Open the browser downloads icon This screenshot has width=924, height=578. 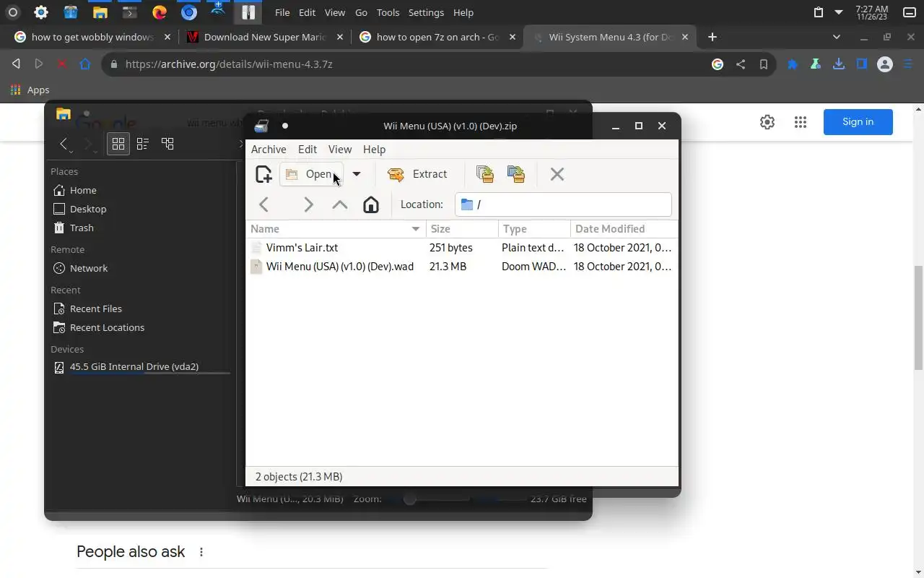click(839, 64)
